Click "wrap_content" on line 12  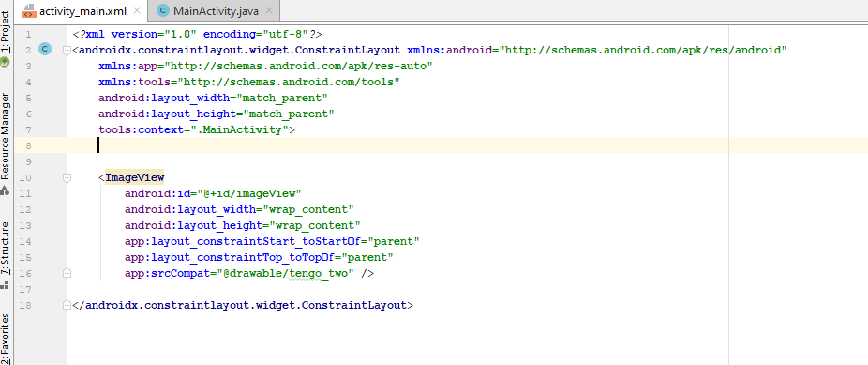tap(307, 210)
